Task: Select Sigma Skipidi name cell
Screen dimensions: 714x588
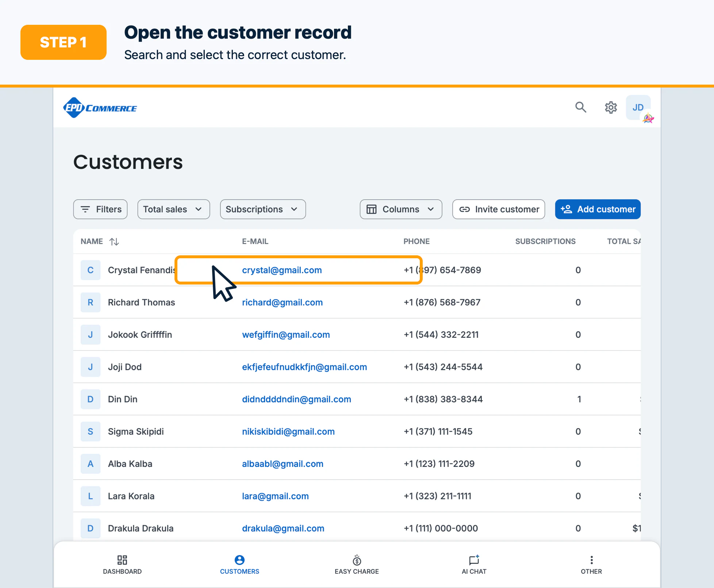Action: click(136, 432)
